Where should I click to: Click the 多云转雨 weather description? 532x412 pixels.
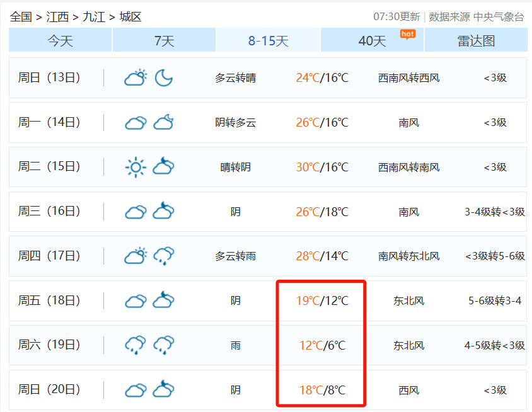pos(236,256)
